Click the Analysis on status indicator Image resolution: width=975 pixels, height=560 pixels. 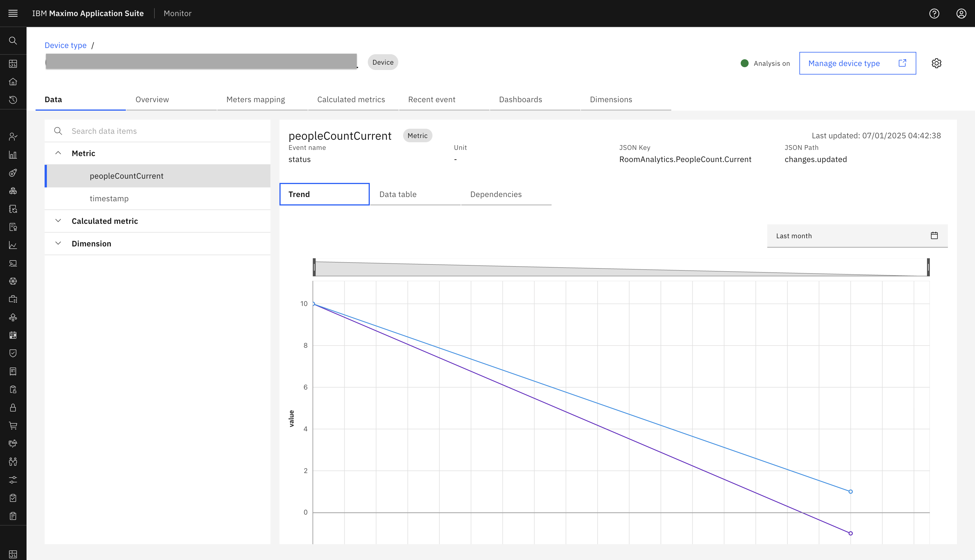coord(765,64)
